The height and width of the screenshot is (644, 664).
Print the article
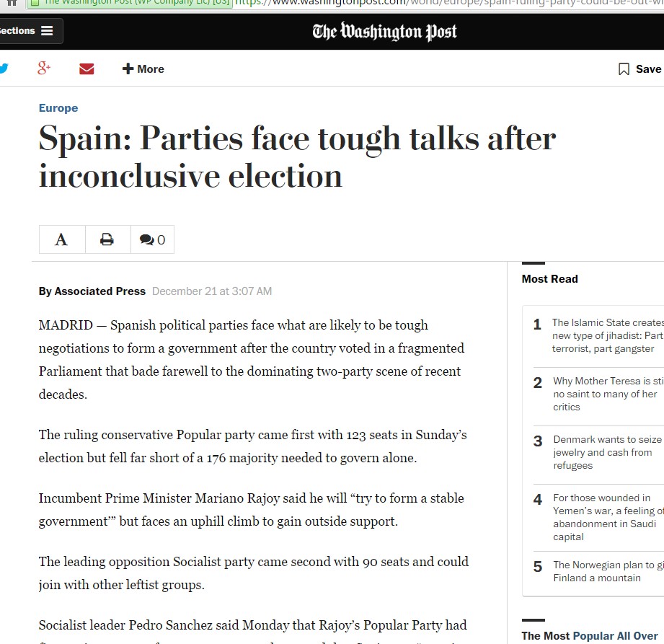107,240
